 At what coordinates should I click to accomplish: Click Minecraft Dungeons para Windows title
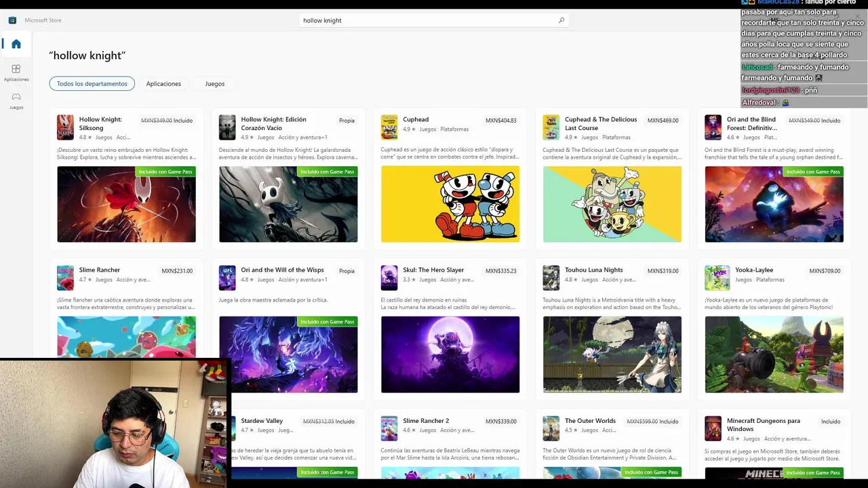click(764, 425)
